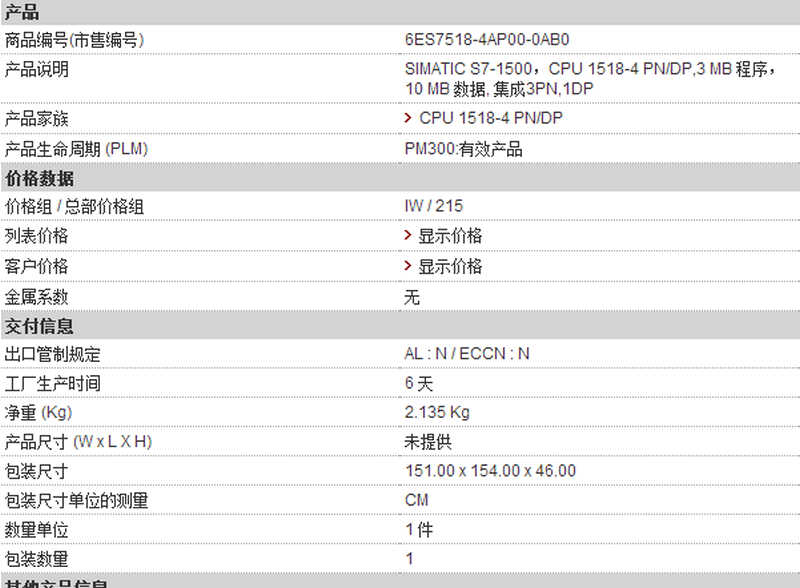Show the customer price (客户价格) via 显示价格
Image resolution: width=800 pixels, height=588 pixels.
point(450,266)
